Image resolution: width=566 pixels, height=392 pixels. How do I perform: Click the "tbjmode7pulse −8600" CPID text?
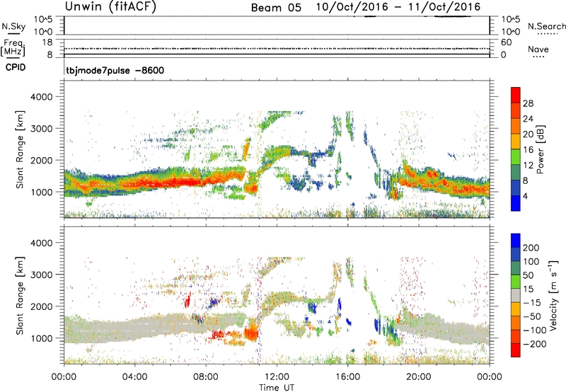point(115,70)
